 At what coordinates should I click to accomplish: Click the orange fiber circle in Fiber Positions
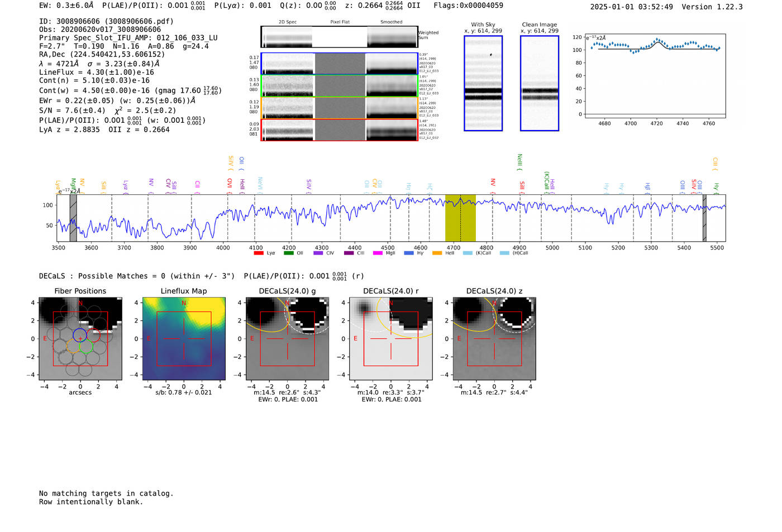pos(74,347)
